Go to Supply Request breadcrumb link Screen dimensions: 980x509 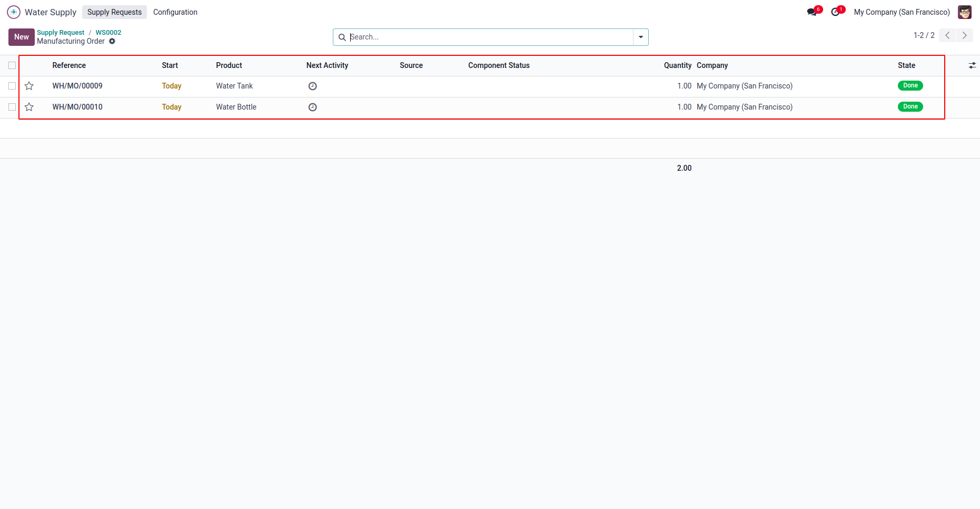61,33
